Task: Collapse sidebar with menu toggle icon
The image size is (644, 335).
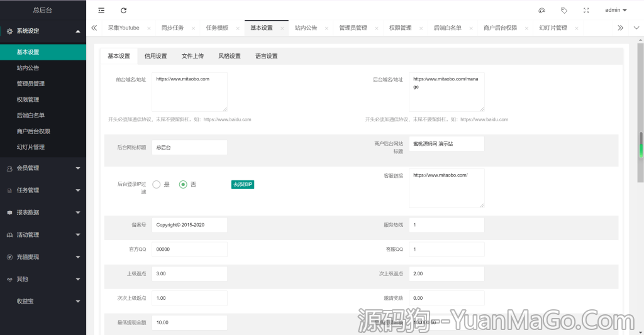Action: point(101,10)
